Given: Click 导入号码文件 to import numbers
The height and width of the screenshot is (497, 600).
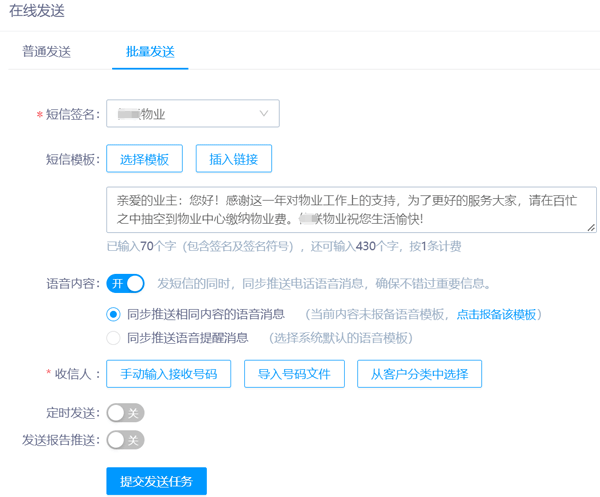Looking at the screenshot, I should 294,374.
